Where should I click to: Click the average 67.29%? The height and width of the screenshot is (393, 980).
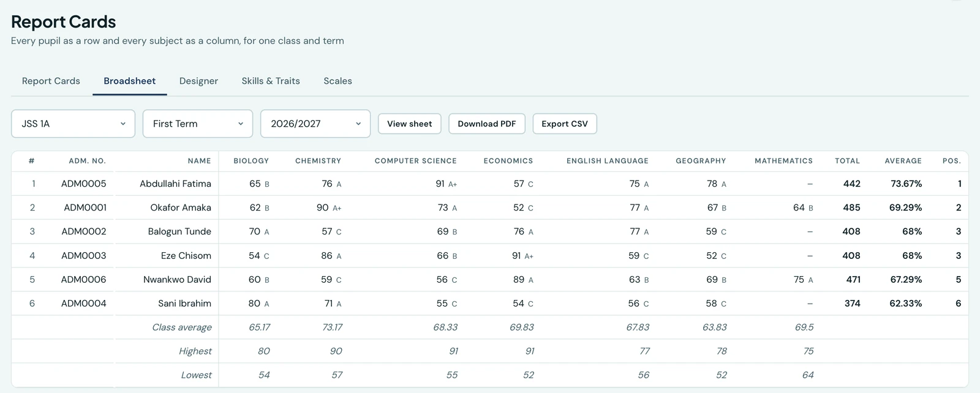point(906,279)
